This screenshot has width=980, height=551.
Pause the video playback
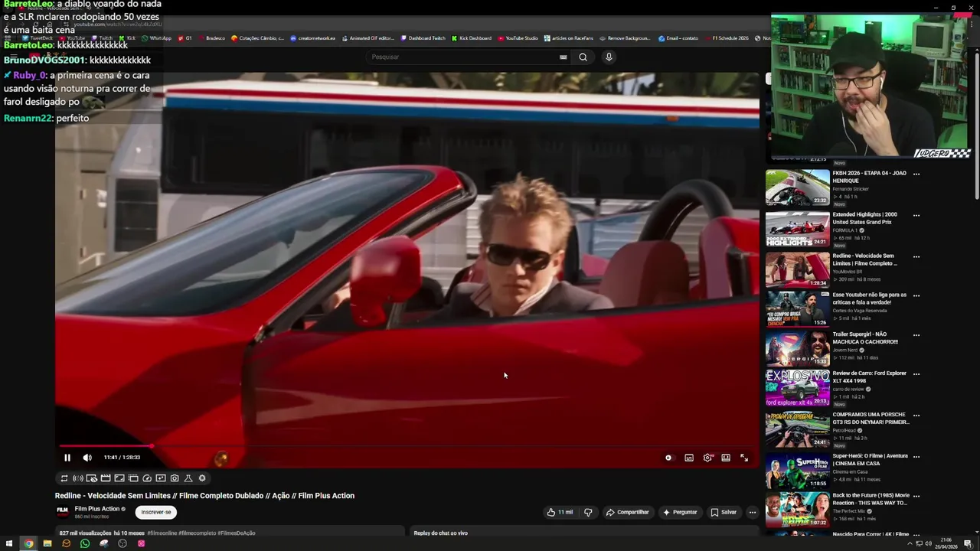(x=67, y=458)
